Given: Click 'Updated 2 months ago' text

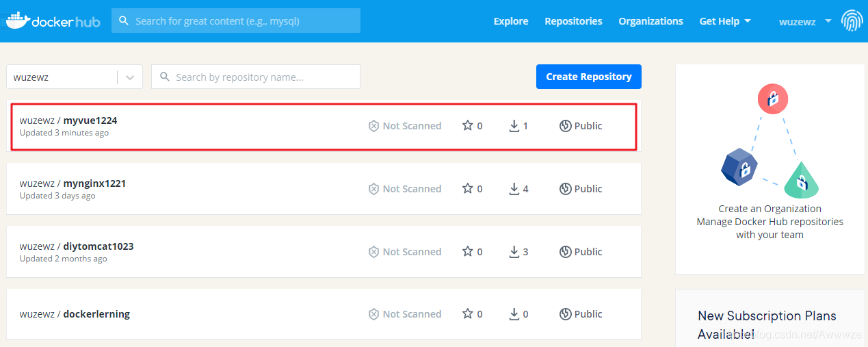Looking at the screenshot, I should click(63, 259).
